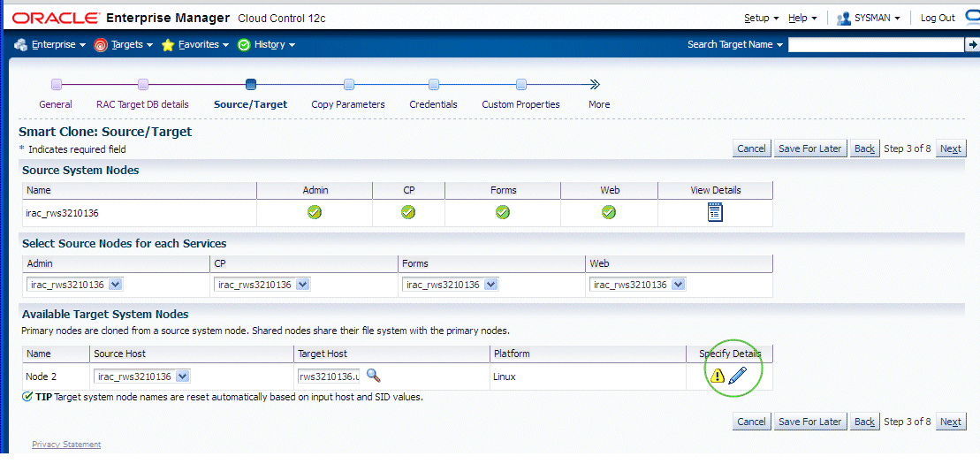Go to Custom Properties step label
This screenshot has width=980, height=464.
(x=520, y=104)
